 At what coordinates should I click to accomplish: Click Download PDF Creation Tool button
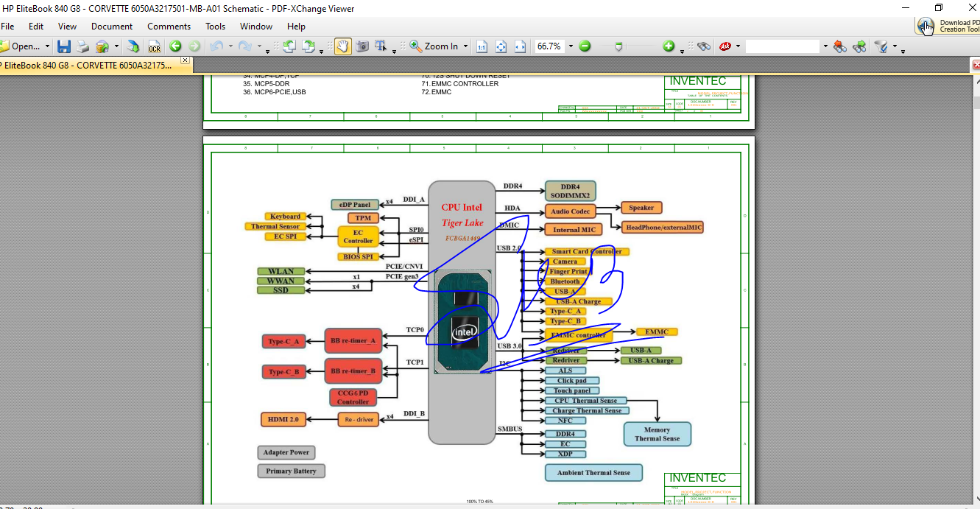coord(948,26)
